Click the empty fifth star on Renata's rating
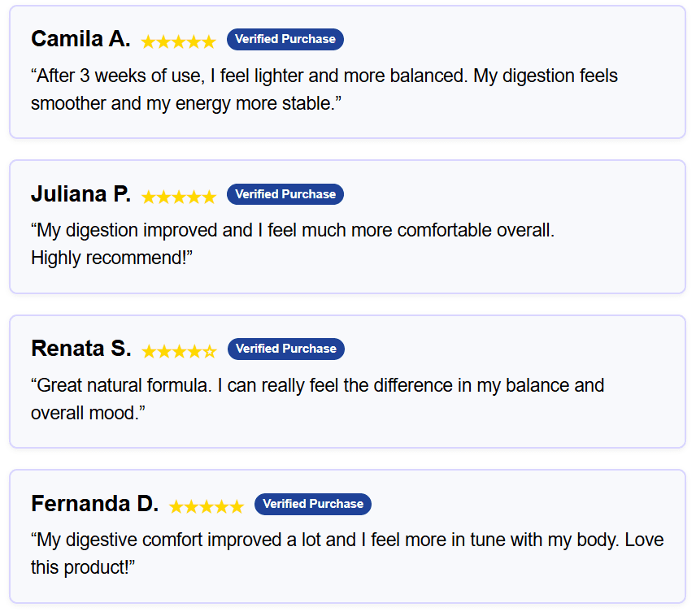The width and height of the screenshot is (696, 616). click(x=210, y=352)
